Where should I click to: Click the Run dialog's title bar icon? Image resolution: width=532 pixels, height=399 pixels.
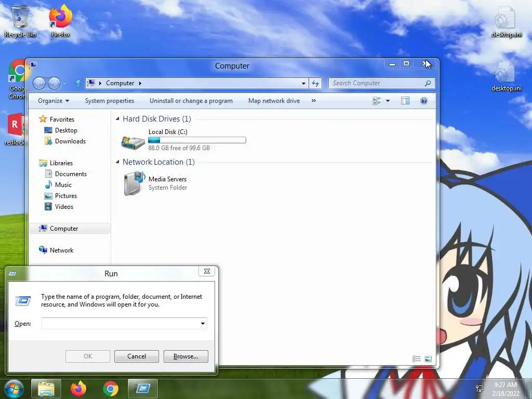[x=12, y=273]
